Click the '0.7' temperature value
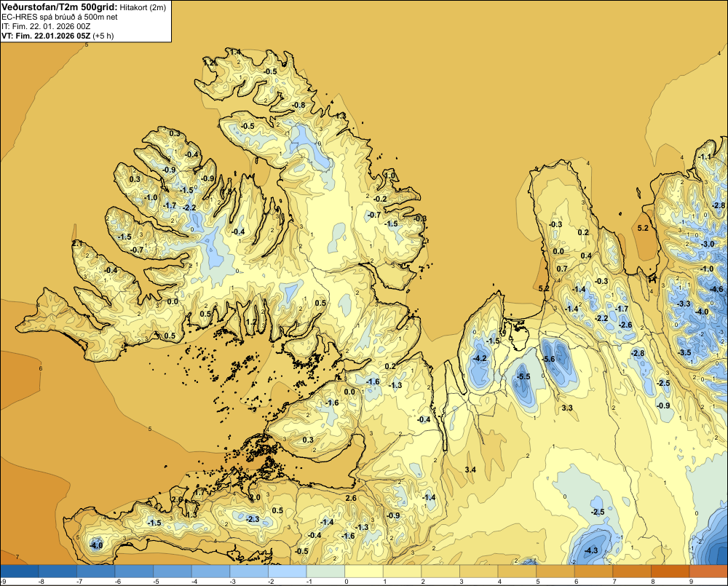Image resolution: width=728 pixels, height=586 pixels. pyautogui.click(x=562, y=269)
